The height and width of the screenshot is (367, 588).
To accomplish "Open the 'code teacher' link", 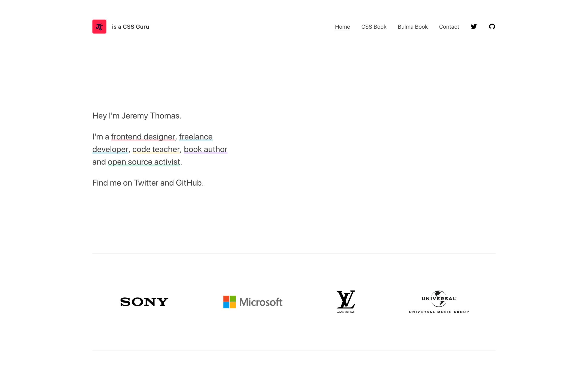I will coord(156,149).
